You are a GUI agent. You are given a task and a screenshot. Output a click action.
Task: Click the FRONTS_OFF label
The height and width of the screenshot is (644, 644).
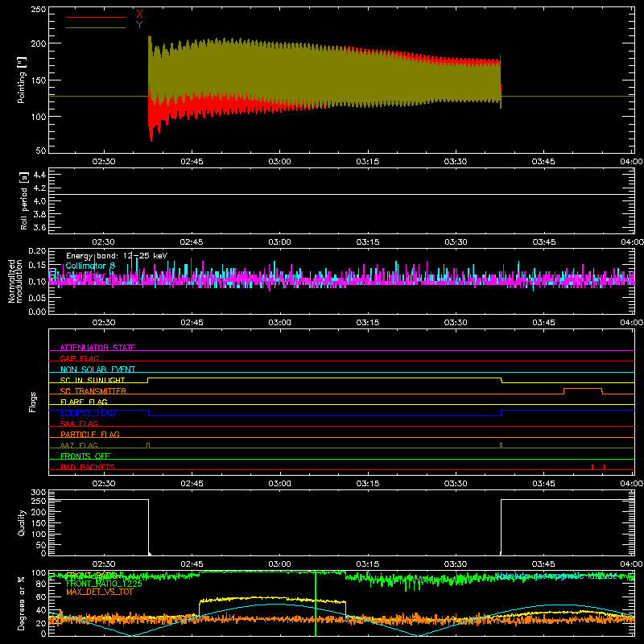[x=85, y=456]
